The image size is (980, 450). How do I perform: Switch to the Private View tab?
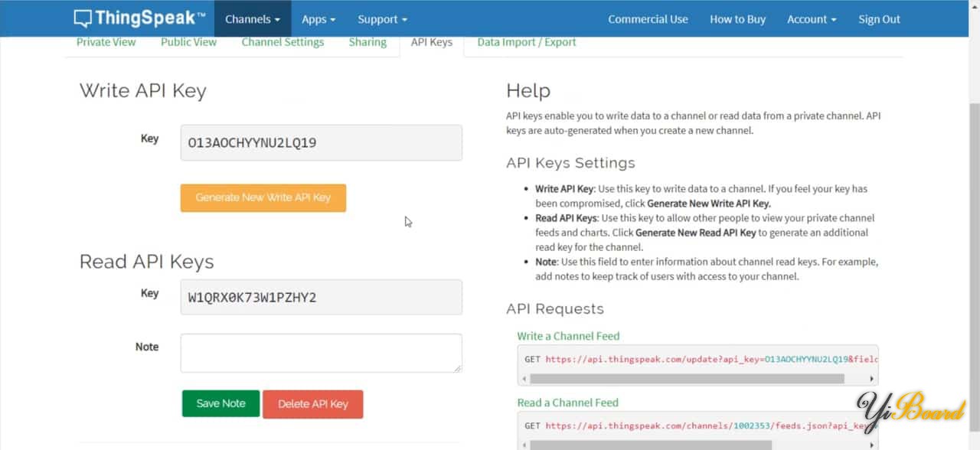click(x=106, y=42)
